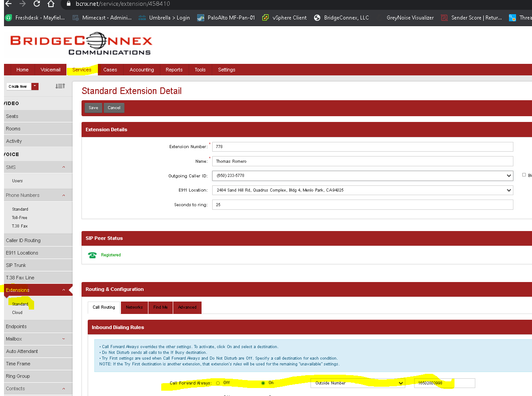Open Standard under Phone Numbers
Image resolution: width=532 pixels, height=396 pixels.
coord(20,209)
